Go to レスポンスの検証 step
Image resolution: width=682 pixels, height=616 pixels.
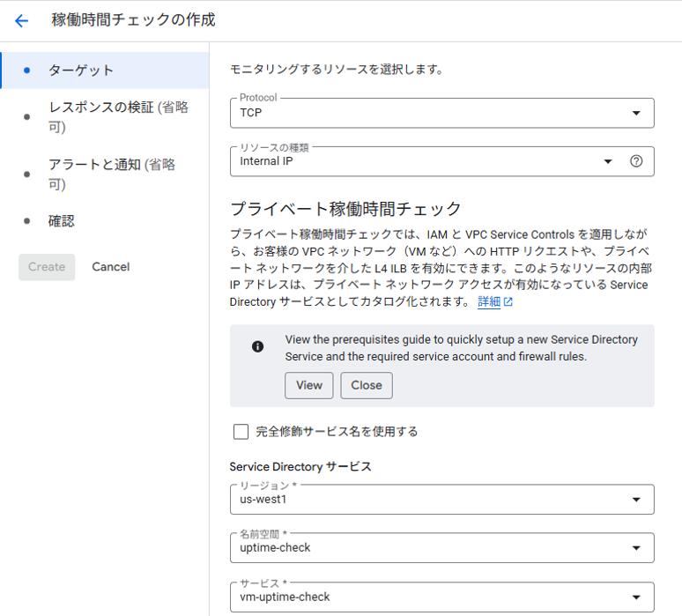click(x=105, y=117)
